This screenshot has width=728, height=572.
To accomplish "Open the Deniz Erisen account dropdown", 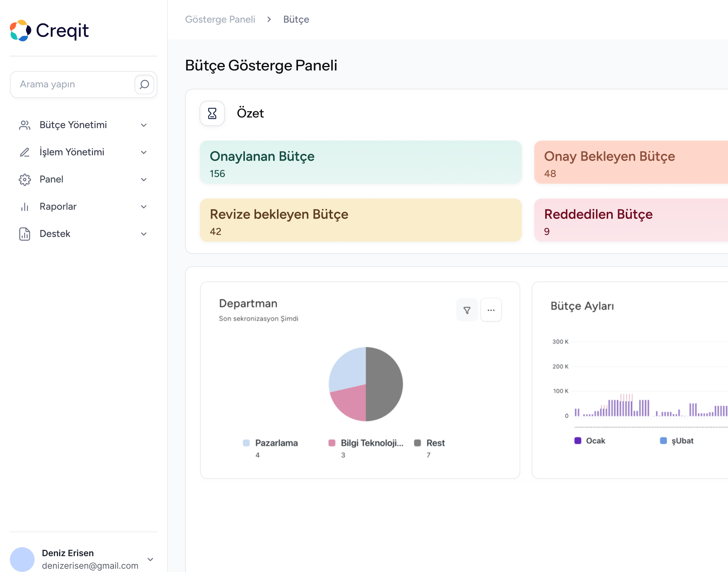I will click(150, 559).
